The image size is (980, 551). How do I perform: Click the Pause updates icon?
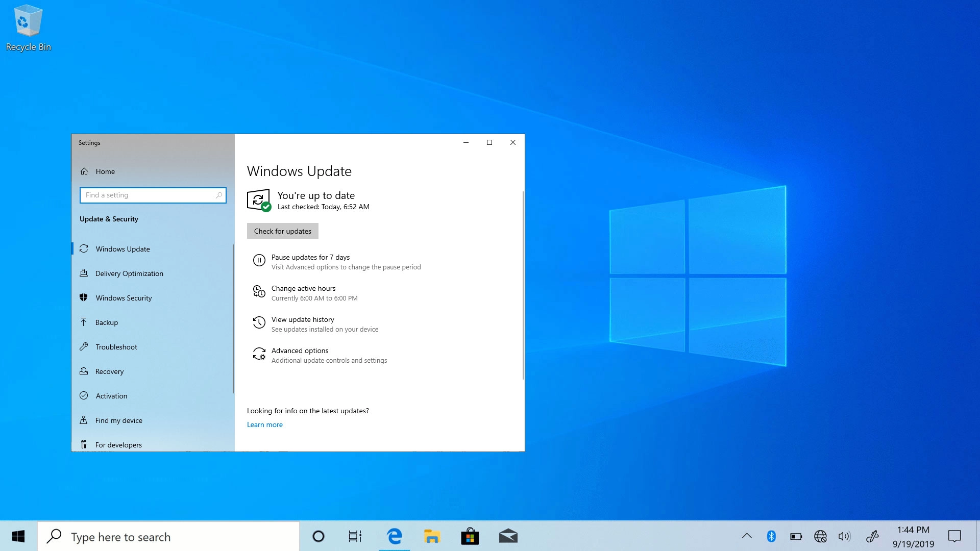pos(259,261)
